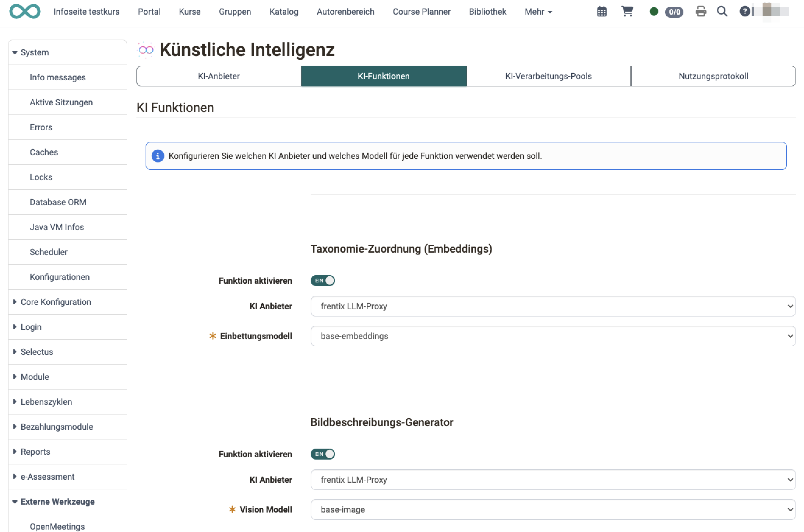Open the Nutzungsprotokoll tab
The height and width of the screenshot is (532, 804).
[713, 76]
